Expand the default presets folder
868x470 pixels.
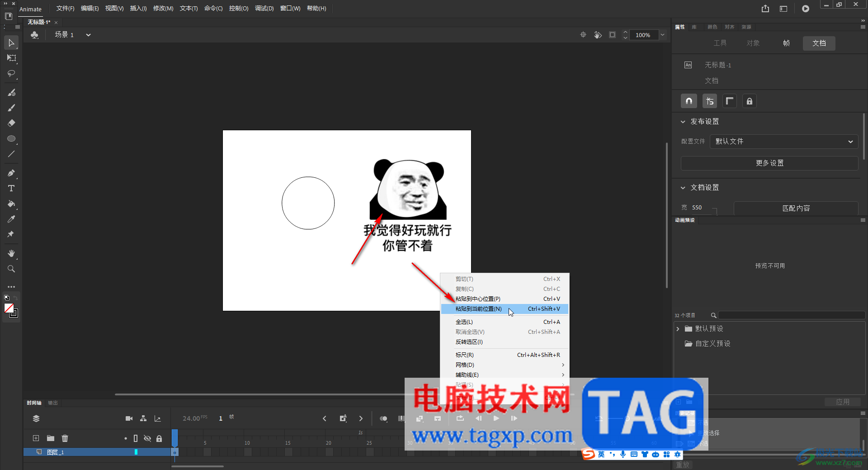678,329
